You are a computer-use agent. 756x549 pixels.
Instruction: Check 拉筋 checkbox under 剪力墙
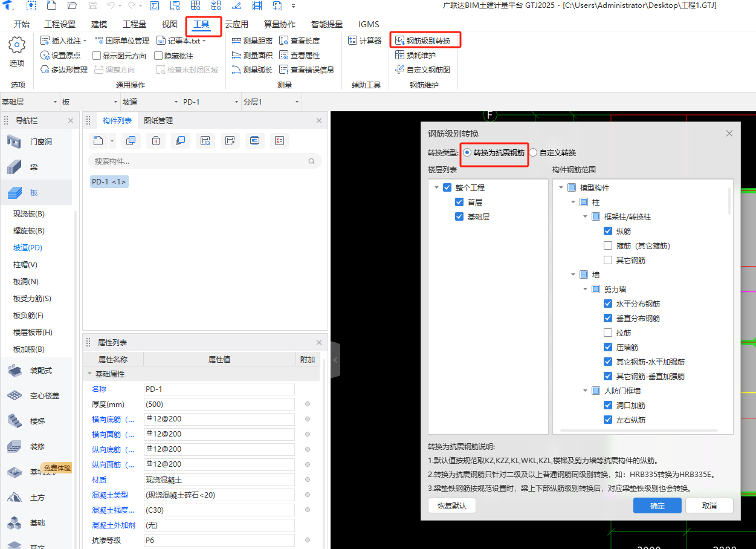pos(608,333)
